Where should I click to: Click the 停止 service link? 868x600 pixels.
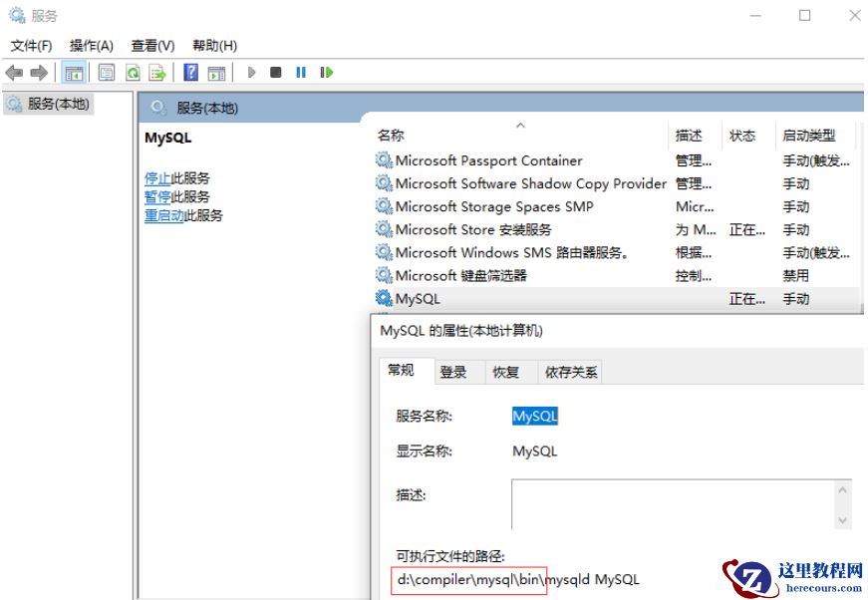click(x=157, y=178)
